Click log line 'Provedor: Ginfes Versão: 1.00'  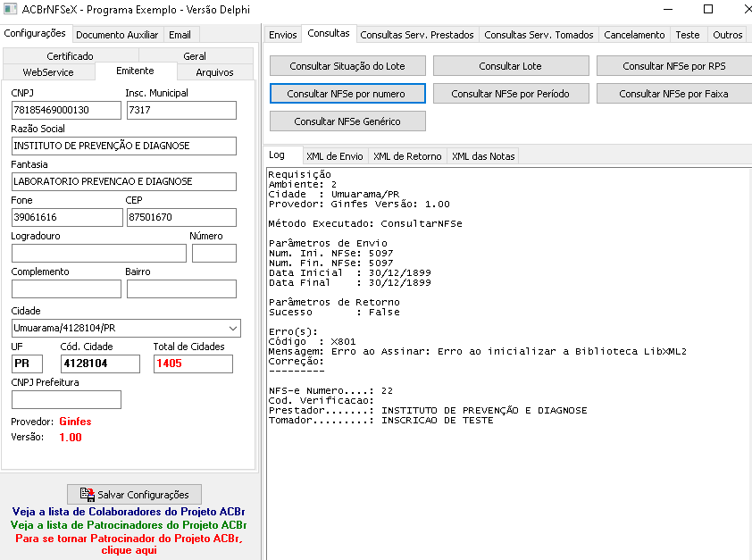(359, 205)
